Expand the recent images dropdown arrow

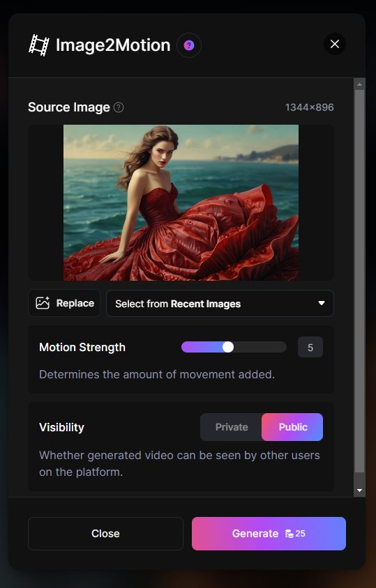322,303
